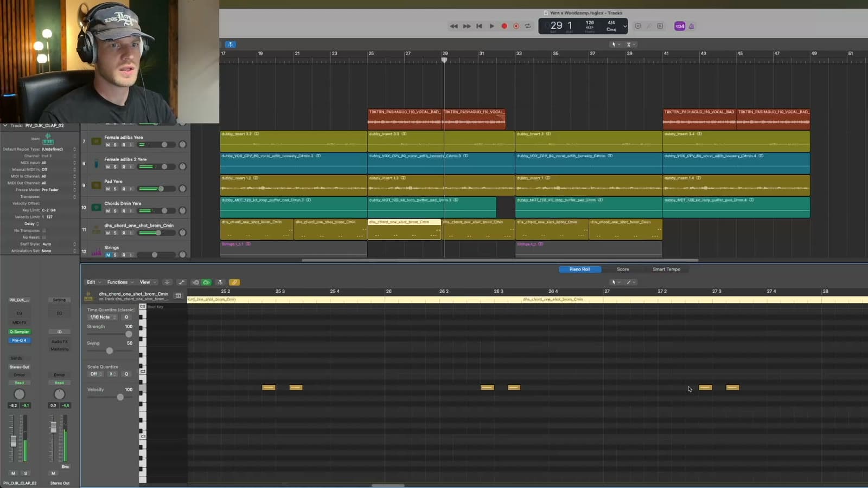Click the rewind transport button

pos(454,26)
